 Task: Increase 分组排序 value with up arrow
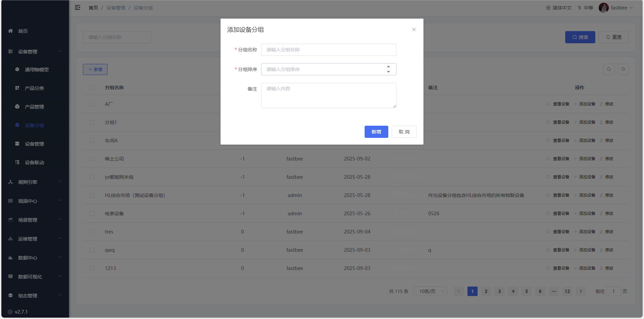coord(388,67)
